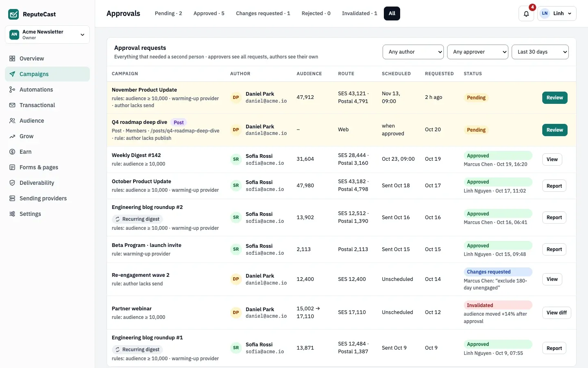The width and height of the screenshot is (588, 368).
Task: View the Re-engagement wave 2 request
Action: (x=552, y=279)
